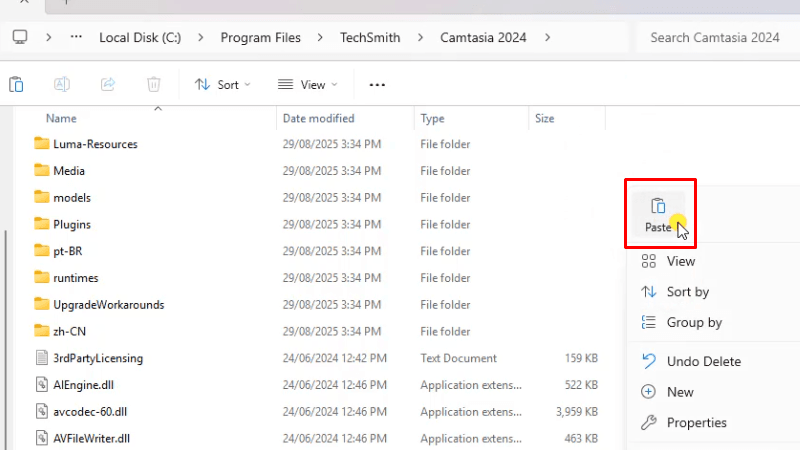Open Properties from the context menu

pyautogui.click(x=696, y=423)
